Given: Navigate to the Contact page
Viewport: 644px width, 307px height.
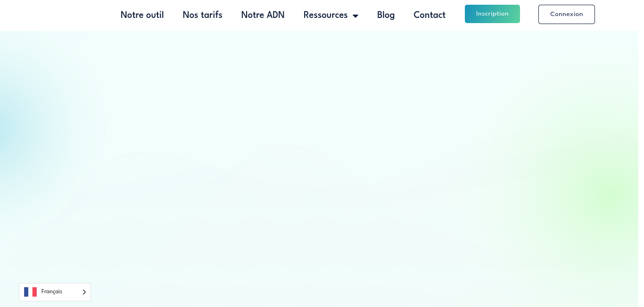Looking at the screenshot, I should [x=429, y=15].
